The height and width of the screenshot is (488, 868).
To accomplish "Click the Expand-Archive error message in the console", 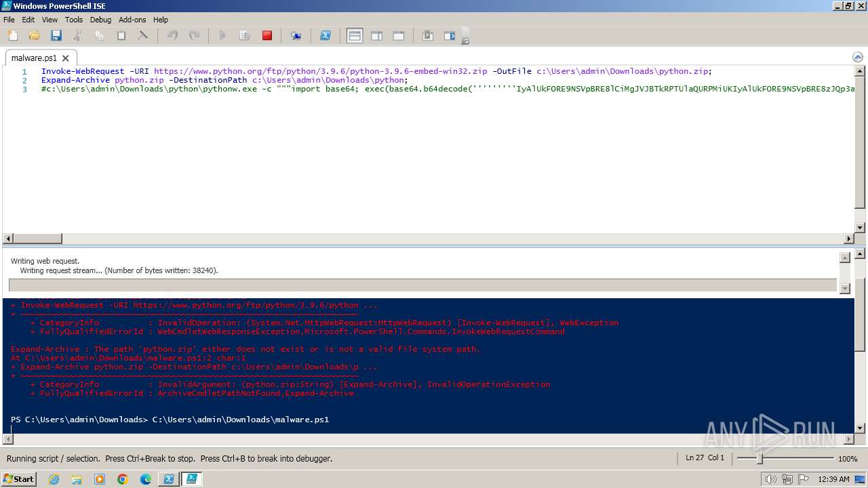I will tap(245, 349).
